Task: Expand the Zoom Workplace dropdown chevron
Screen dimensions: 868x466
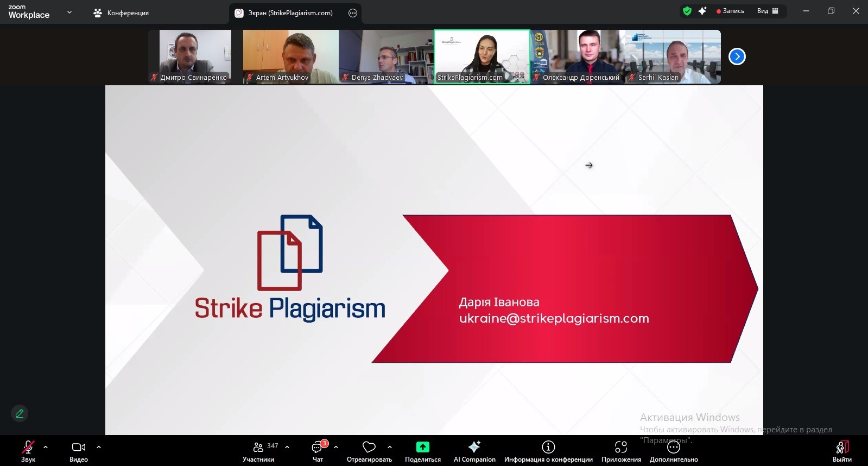Action: 69,12
